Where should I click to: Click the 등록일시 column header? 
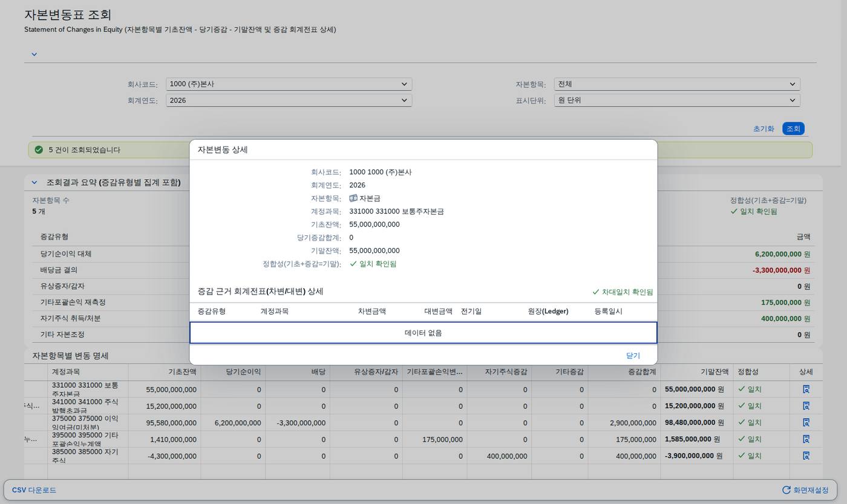click(609, 312)
